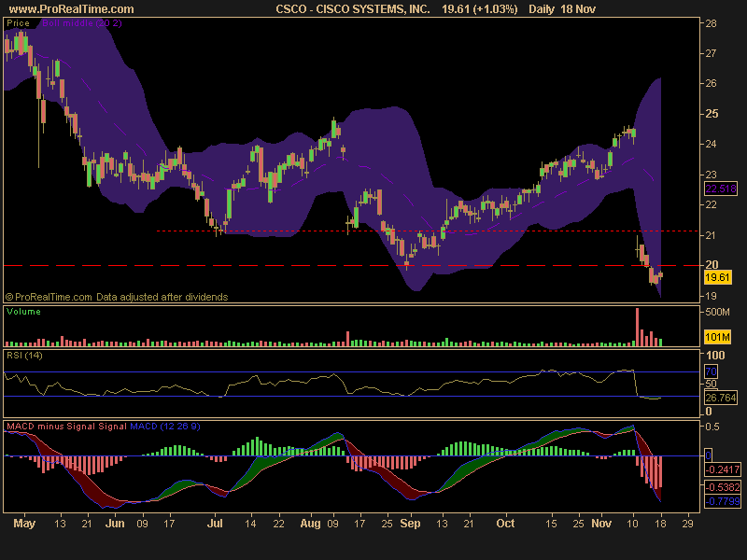Click the 19.61 current price tag

[717, 277]
